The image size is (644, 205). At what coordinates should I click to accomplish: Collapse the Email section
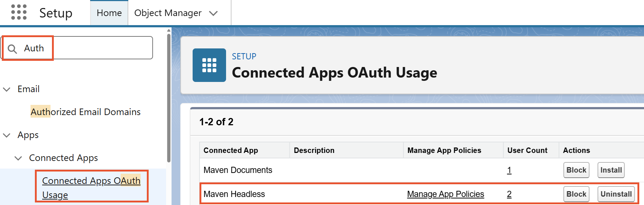click(7, 89)
